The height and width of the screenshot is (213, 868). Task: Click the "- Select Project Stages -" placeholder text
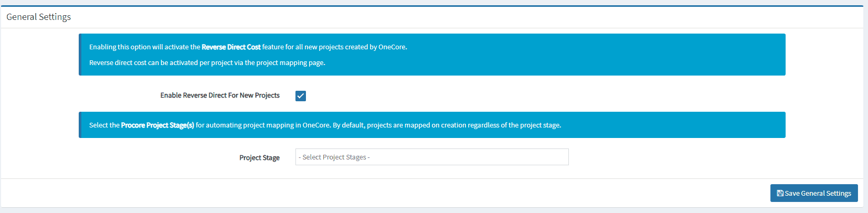(x=334, y=157)
